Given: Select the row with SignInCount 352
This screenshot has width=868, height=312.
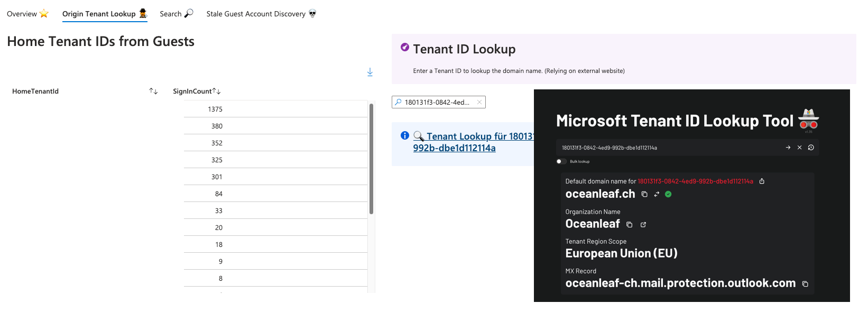Looking at the screenshot, I should tap(275, 143).
